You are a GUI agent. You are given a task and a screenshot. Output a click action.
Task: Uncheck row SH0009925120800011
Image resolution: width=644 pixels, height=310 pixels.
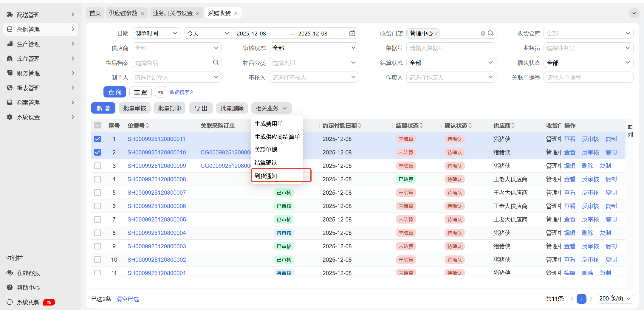[97, 139]
